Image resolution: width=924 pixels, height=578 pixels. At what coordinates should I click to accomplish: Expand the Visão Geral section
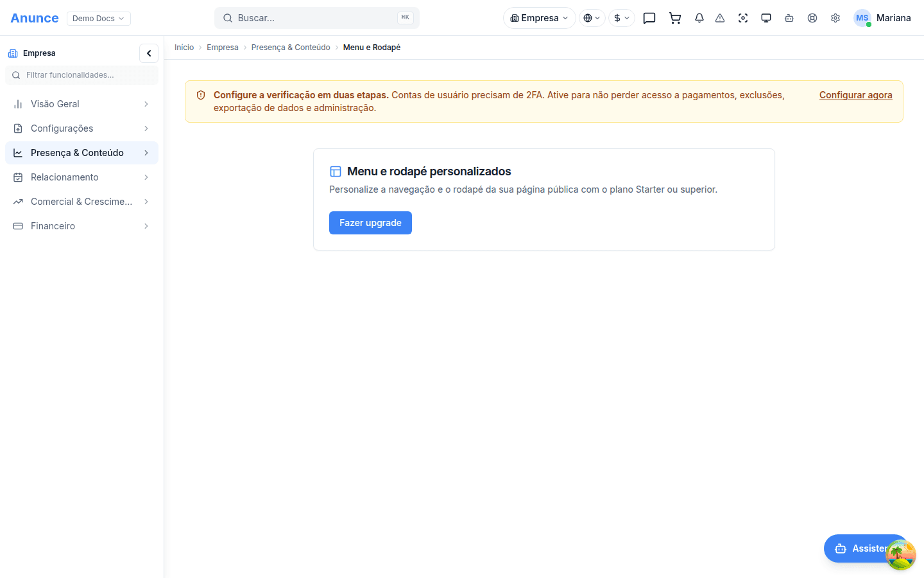click(81, 104)
